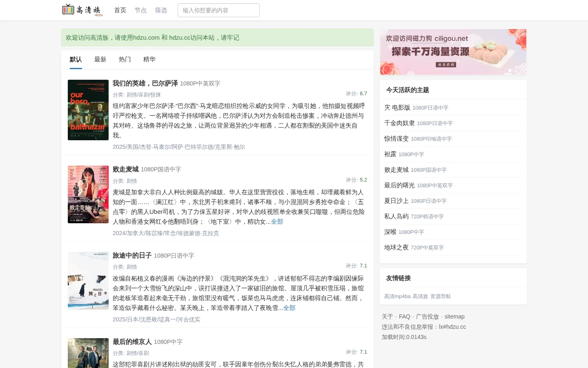Open the sitemap footer link
Image resolution: width=588 pixels, height=368 pixels.
click(x=454, y=316)
